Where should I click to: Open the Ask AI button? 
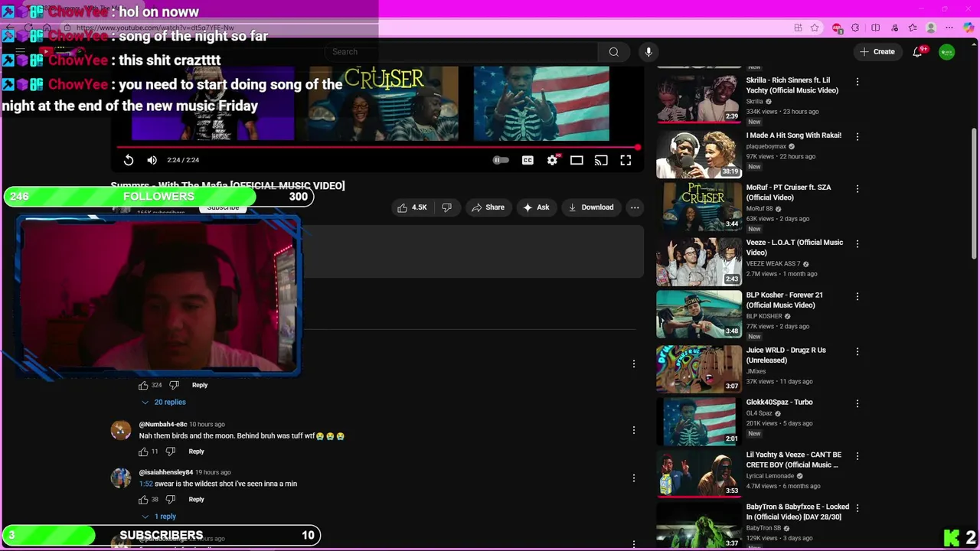tap(536, 207)
